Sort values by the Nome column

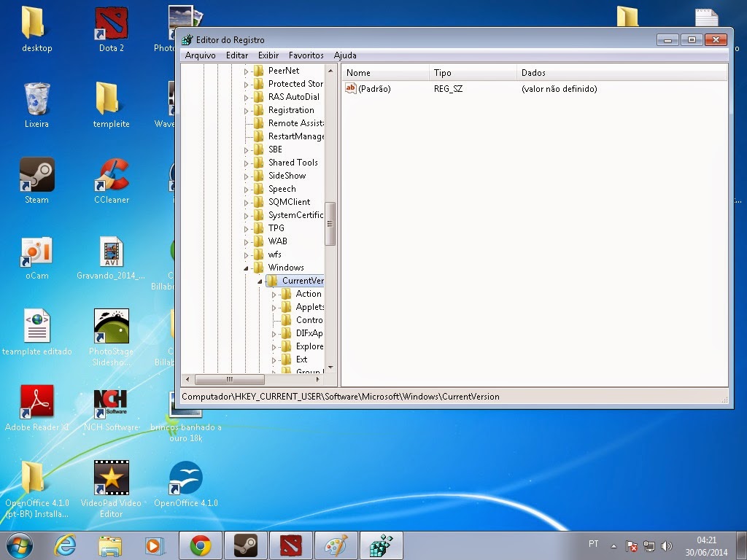coord(385,73)
